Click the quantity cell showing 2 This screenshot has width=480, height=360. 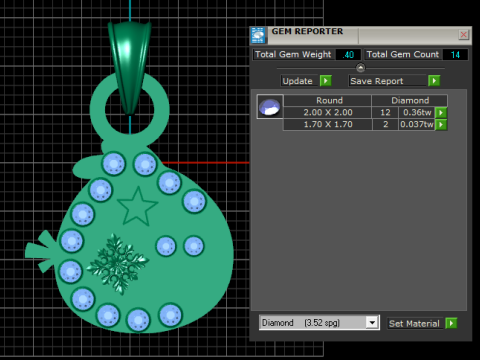pos(385,125)
